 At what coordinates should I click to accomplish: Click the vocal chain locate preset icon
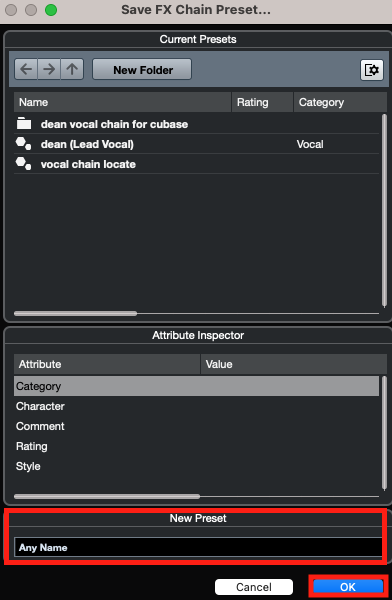point(24,164)
